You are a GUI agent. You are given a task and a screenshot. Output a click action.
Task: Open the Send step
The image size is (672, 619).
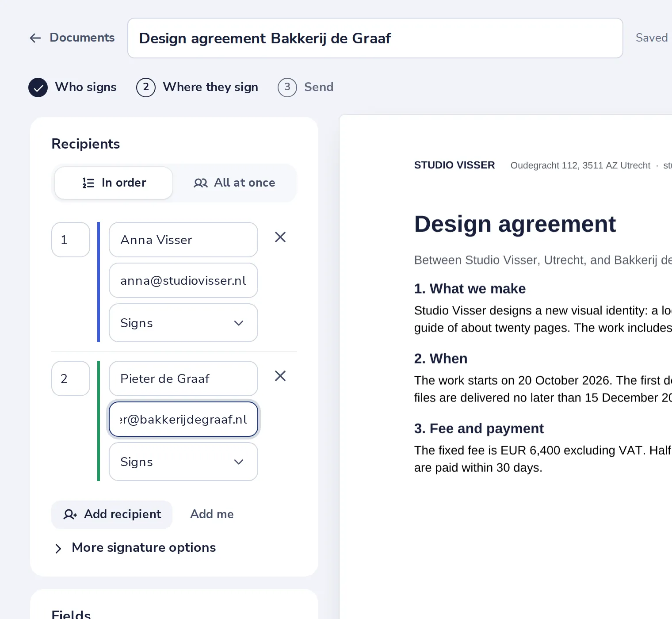[x=305, y=87]
